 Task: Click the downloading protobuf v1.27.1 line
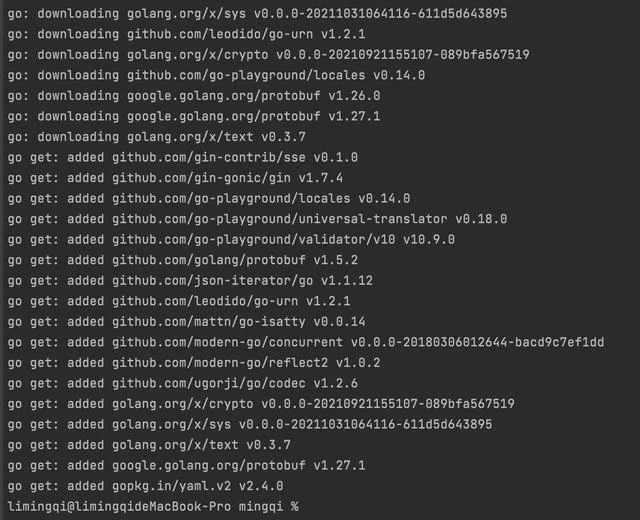tap(194, 116)
